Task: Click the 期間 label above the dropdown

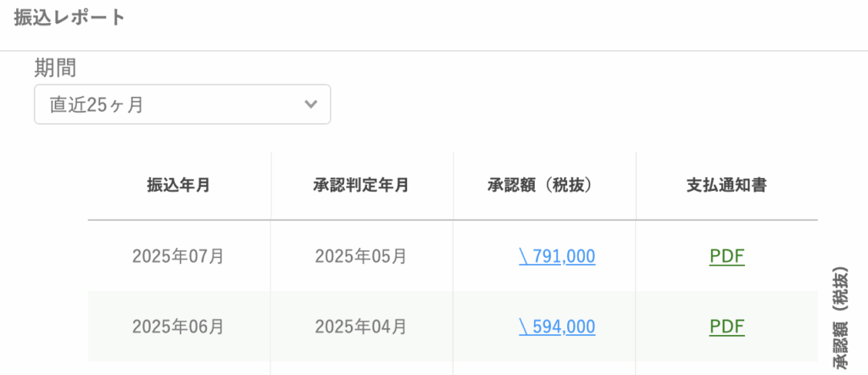Action: [x=55, y=69]
